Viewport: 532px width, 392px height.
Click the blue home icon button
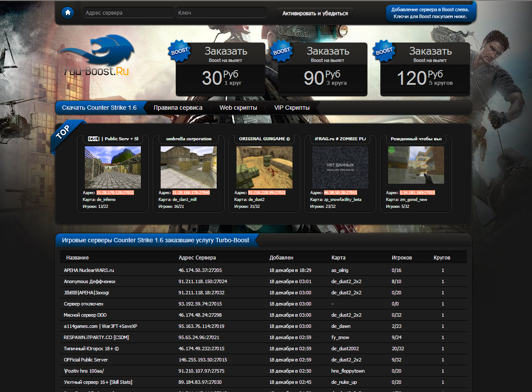68,13
